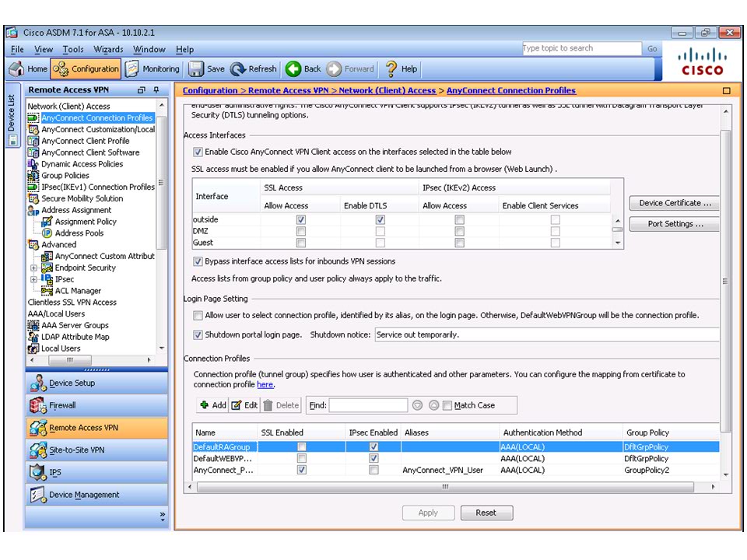747x560 pixels.
Task: Uncheck Enable Cisco AnyConnect VPN Client access
Action: (198, 152)
